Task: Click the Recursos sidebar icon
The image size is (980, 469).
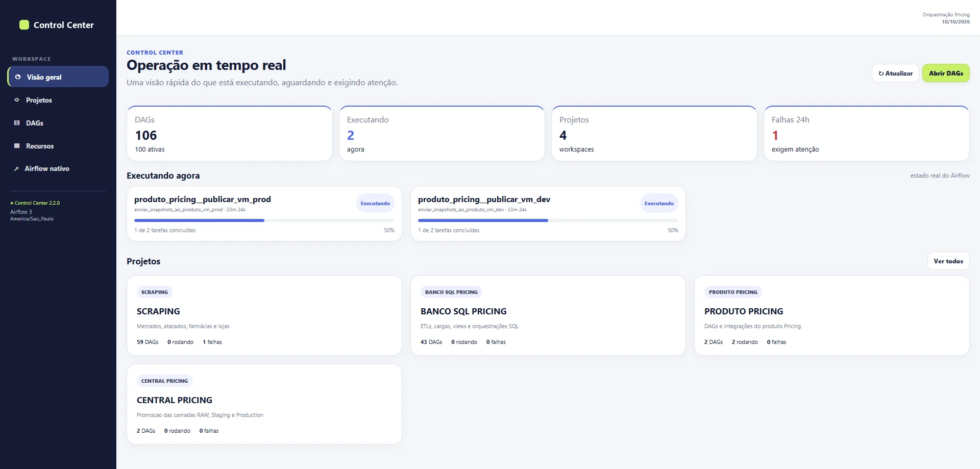Action: [17, 146]
